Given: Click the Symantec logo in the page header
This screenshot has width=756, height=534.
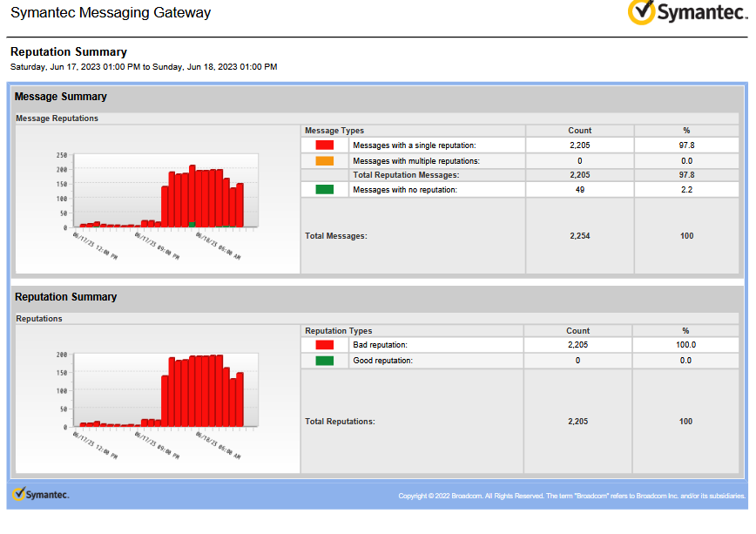Looking at the screenshot, I should [x=687, y=12].
